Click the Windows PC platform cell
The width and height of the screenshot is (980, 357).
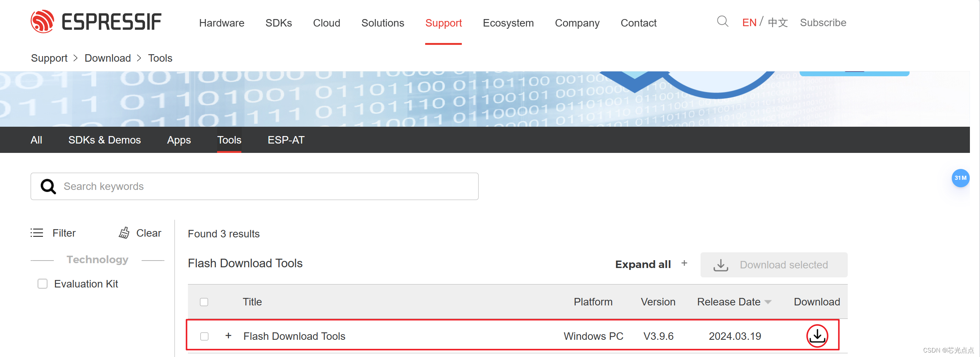593,336
